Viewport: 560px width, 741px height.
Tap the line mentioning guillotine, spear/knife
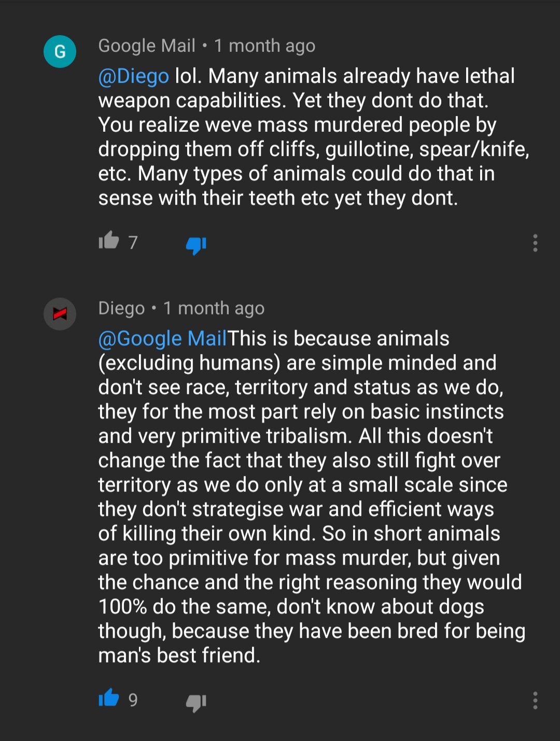(x=313, y=149)
